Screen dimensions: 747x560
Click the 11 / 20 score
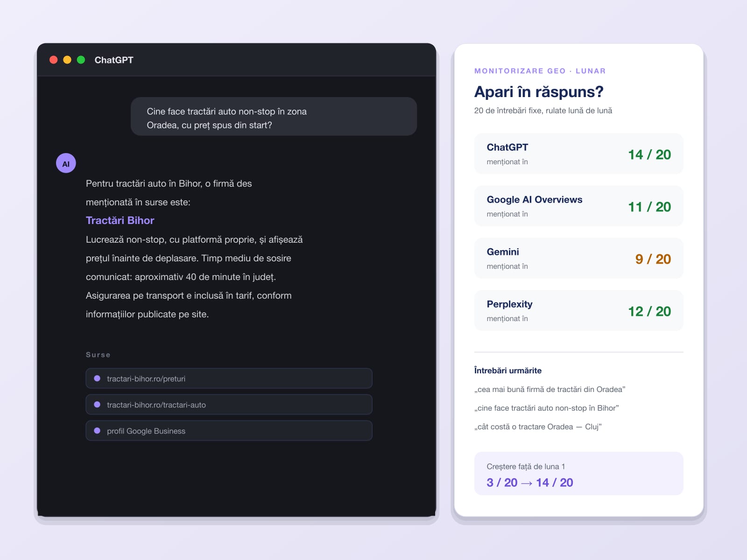click(649, 207)
